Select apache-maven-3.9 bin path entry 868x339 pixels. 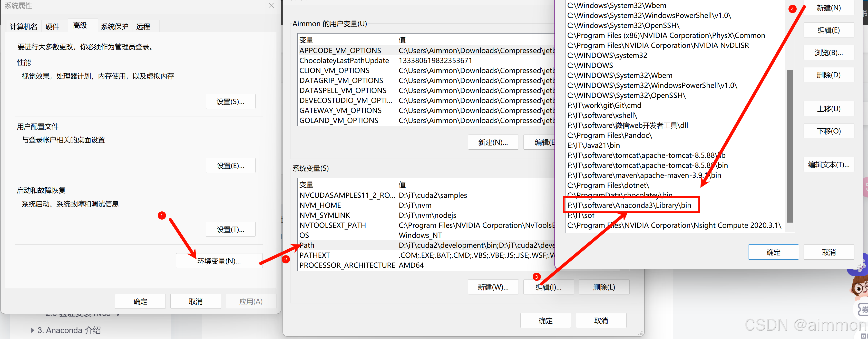click(676, 175)
